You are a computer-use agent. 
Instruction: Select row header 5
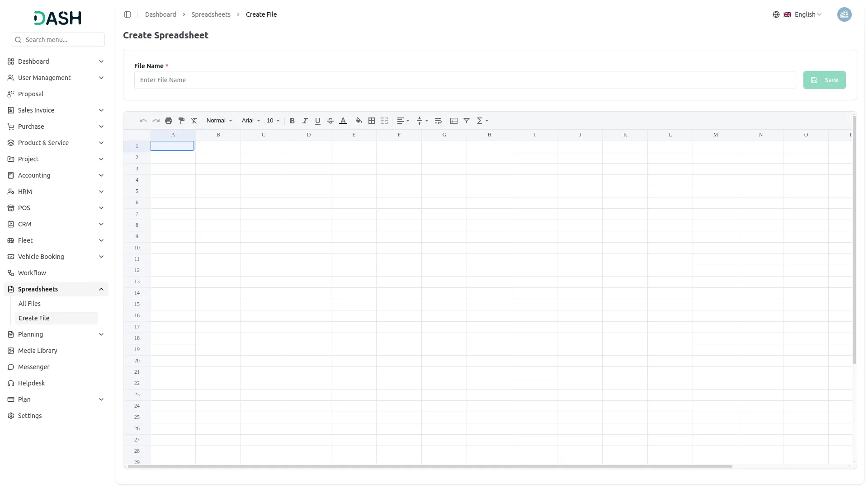click(137, 191)
